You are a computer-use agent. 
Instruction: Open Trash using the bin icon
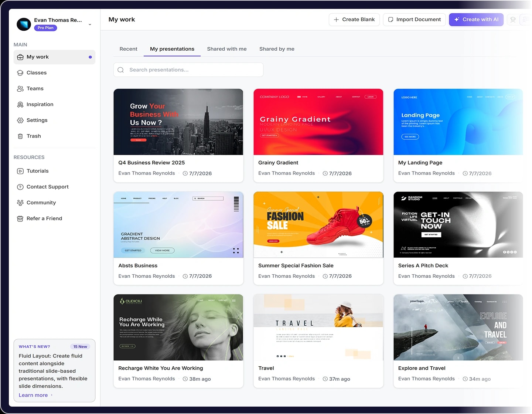tap(20, 136)
